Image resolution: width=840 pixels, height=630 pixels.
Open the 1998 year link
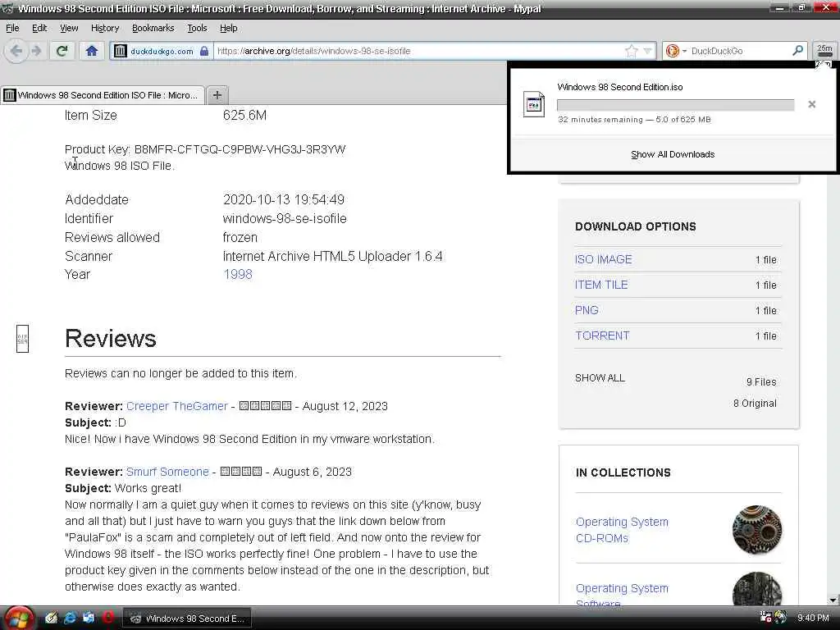click(237, 274)
